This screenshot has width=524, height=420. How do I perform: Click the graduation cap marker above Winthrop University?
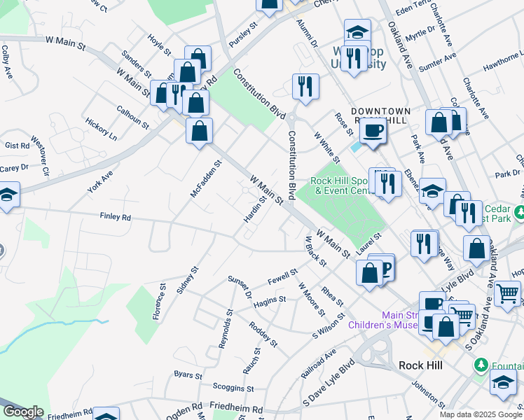tap(357, 31)
